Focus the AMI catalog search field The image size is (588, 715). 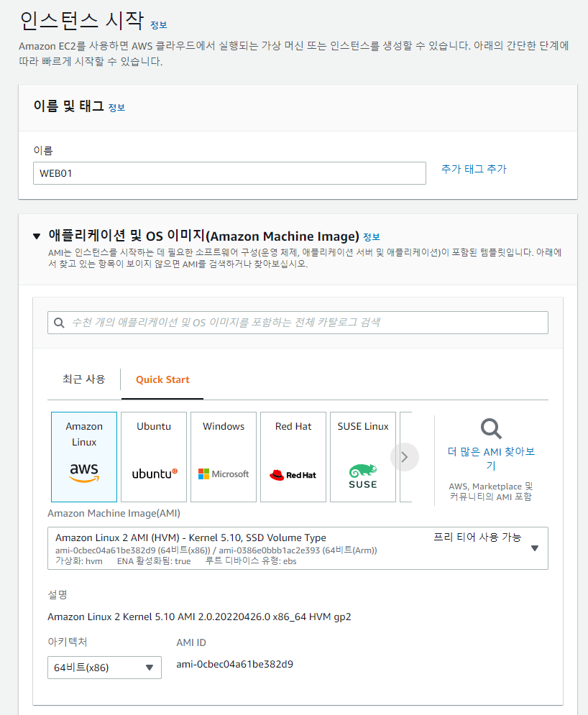tap(298, 323)
